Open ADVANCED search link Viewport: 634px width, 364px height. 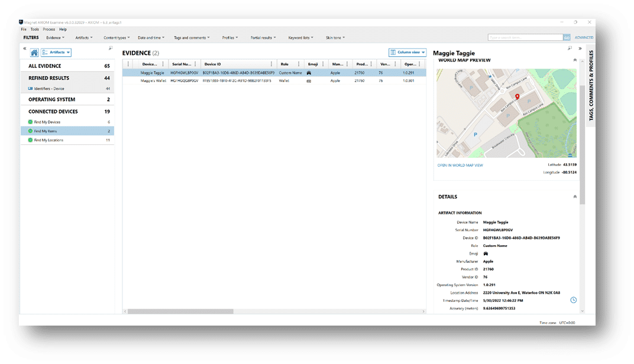tap(584, 38)
